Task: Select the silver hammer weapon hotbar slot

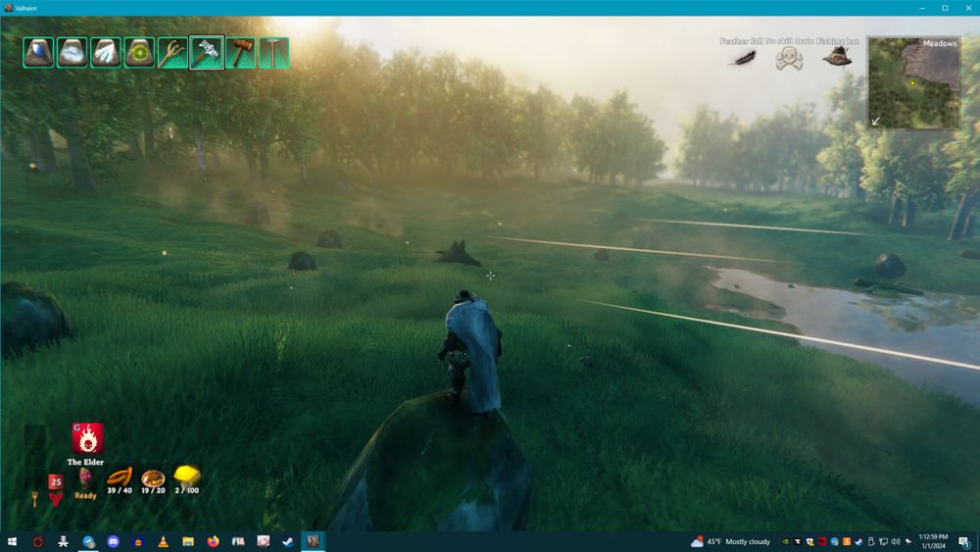Action: 206,53
